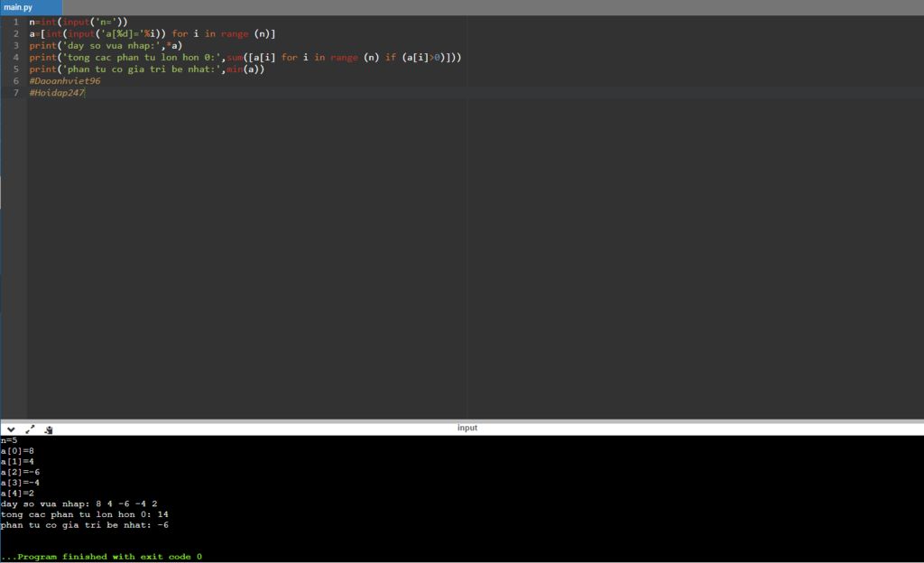Click code line 'phan tu co gia tri be nhat'
The image size is (924, 563).
coord(147,69)
